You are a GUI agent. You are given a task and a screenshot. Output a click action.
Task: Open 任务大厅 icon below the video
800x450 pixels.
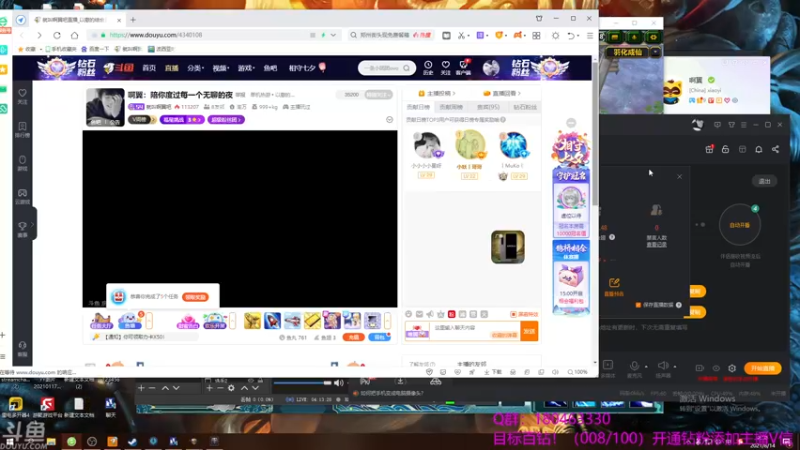pos(101,321)
